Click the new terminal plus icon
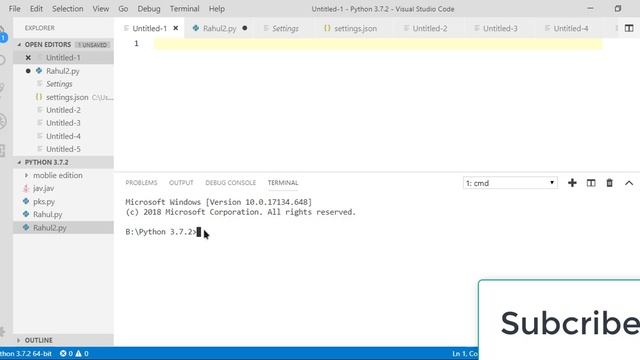Screen dimensions: 640x360 (572, 183)
